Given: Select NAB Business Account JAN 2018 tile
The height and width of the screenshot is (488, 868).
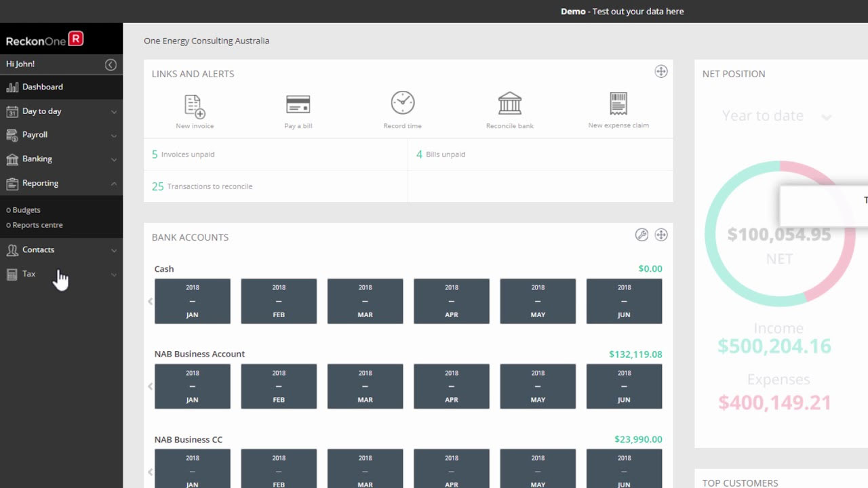Looking at the screenshot, I should pos(193,386).
